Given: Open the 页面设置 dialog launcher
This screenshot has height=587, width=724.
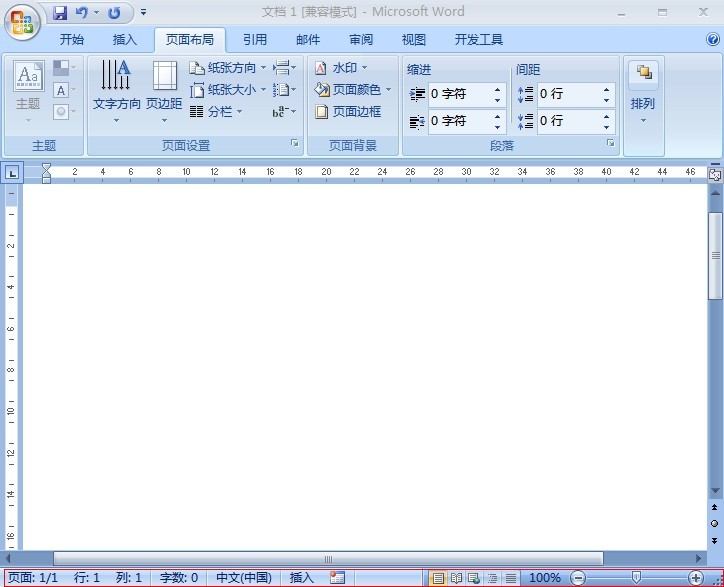Looking at the screenshot, I should point(295,144).
